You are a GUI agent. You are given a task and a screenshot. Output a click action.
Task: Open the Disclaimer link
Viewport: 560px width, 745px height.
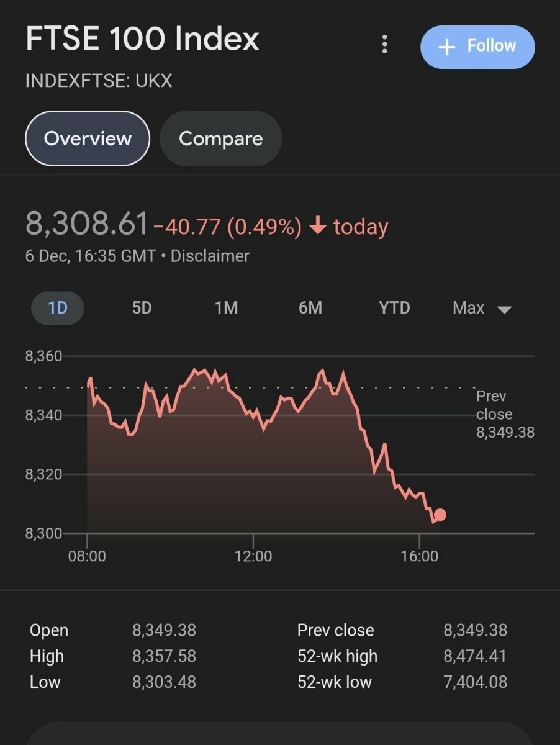click(210, 256)
